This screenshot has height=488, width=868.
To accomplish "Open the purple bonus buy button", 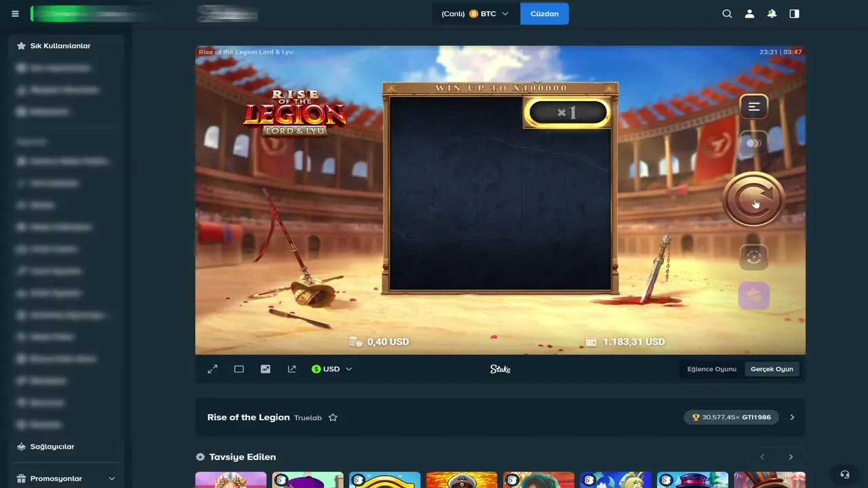I will point(753,296).
